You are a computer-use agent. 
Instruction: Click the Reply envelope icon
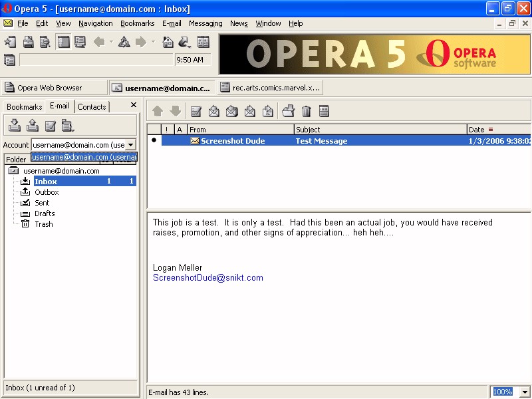213,111
